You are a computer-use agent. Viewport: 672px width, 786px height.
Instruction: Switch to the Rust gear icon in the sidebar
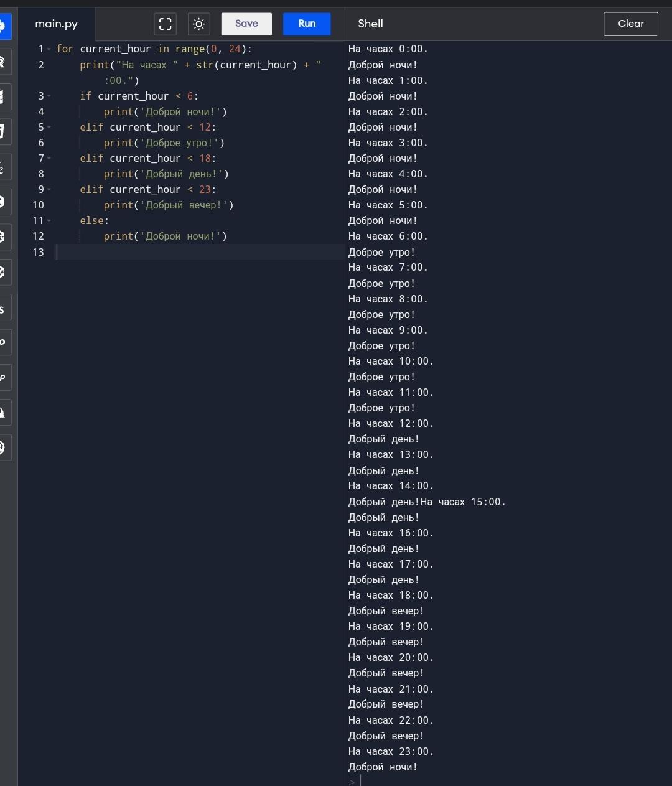[5, 447]
